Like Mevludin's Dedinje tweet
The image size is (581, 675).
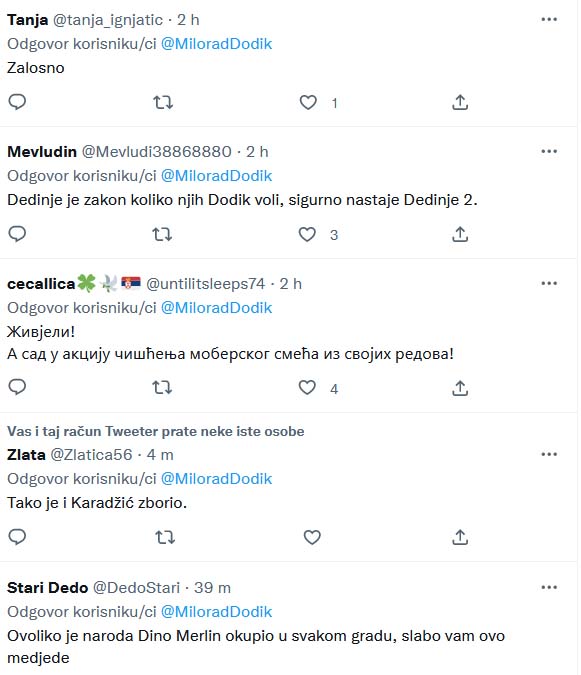pos(307,235)
